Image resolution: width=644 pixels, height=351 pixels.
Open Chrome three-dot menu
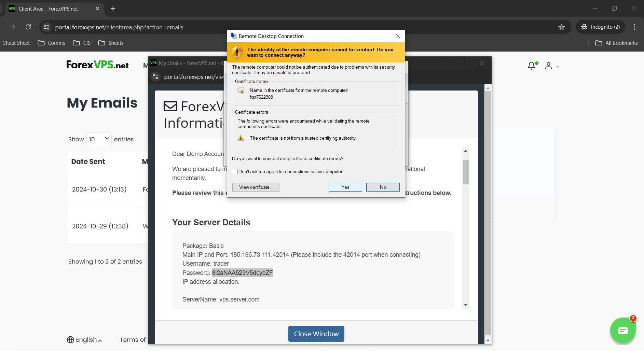click(x=634, y=27)
